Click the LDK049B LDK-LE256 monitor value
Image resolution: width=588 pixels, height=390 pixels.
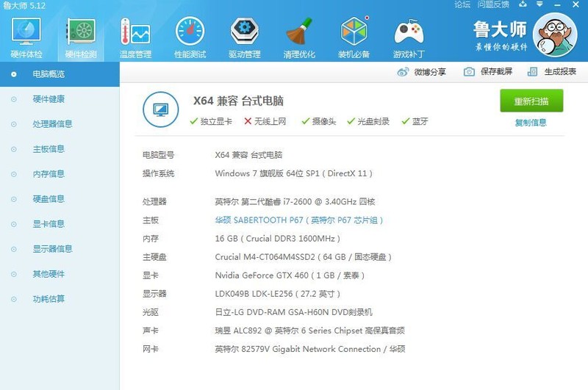(x=278, y=294)
